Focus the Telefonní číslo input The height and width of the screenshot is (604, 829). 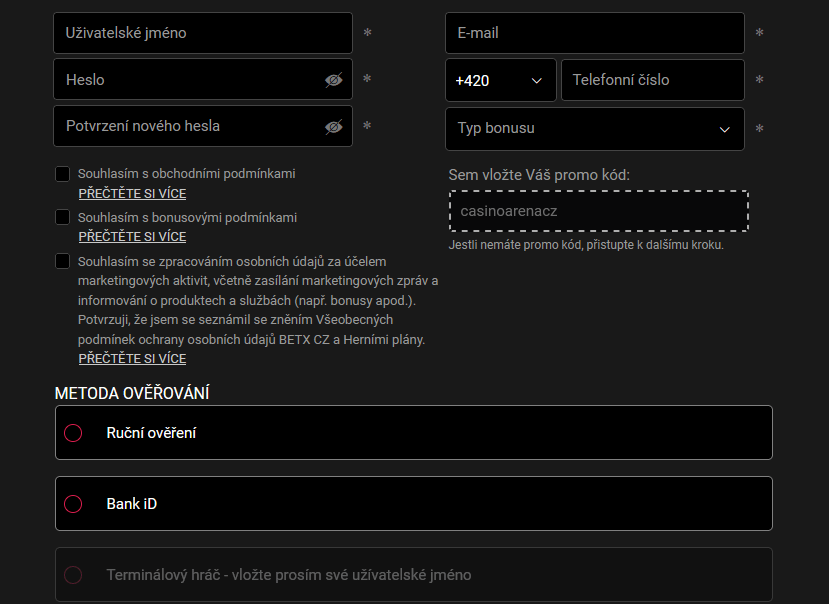point(652,80)
